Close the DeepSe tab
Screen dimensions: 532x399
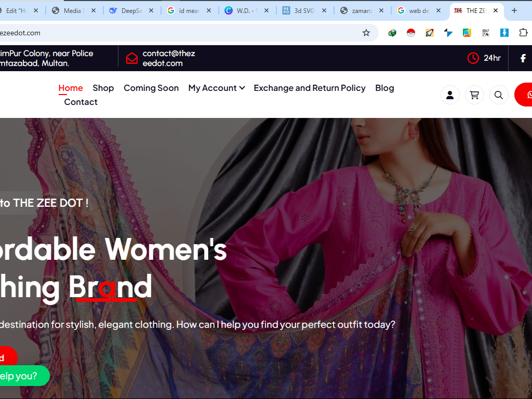click(x=151, y=10)
